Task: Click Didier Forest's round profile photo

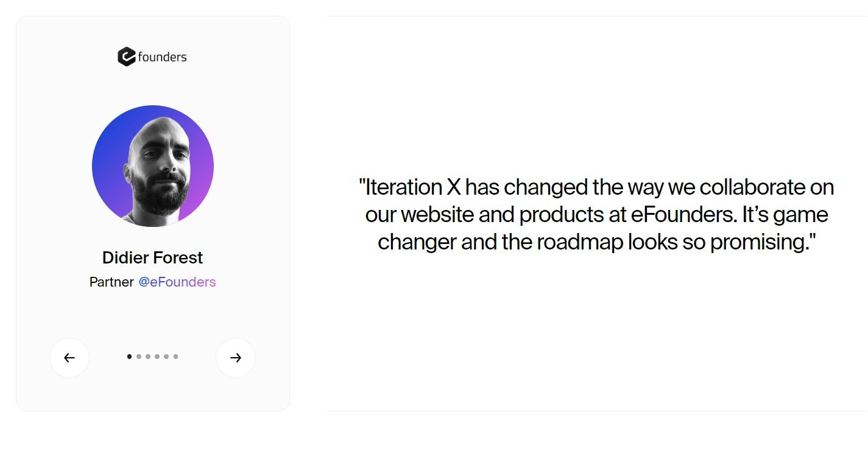Action: point(153,166)
